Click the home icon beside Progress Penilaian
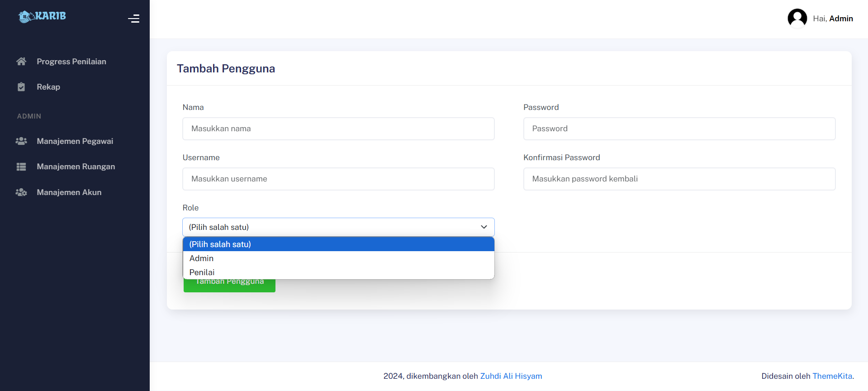This screenshot has height=391, width=868. [x=21, y=62]
